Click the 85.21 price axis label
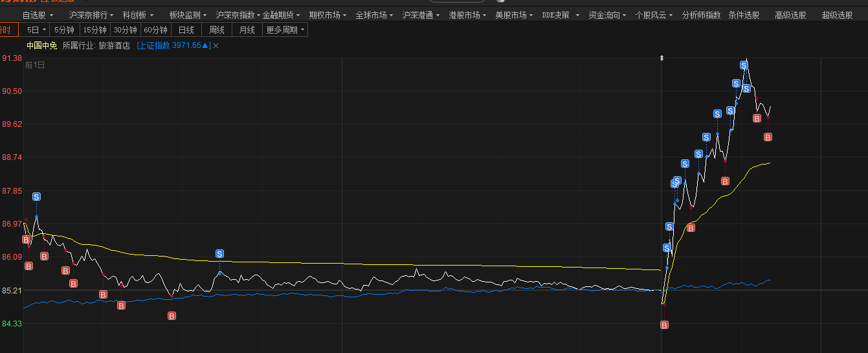 (12, 291)
